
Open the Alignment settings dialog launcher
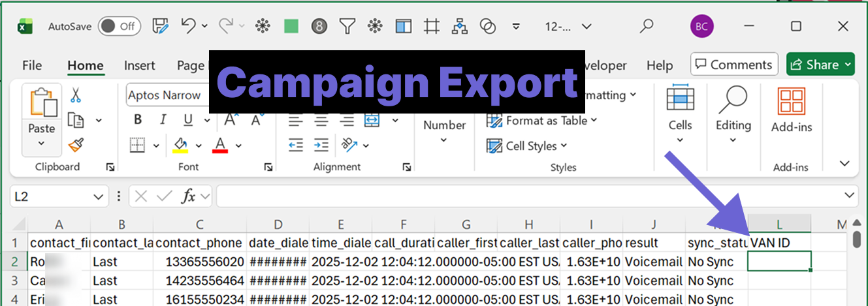pos(407,167)
